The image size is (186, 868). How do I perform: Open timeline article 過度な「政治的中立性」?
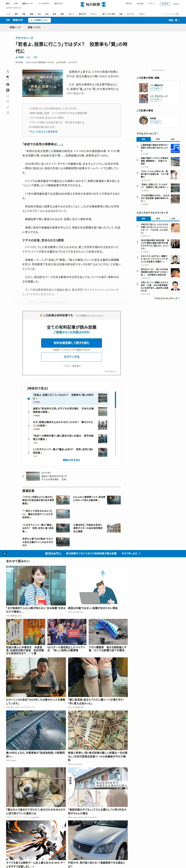(x=63, y=410)
